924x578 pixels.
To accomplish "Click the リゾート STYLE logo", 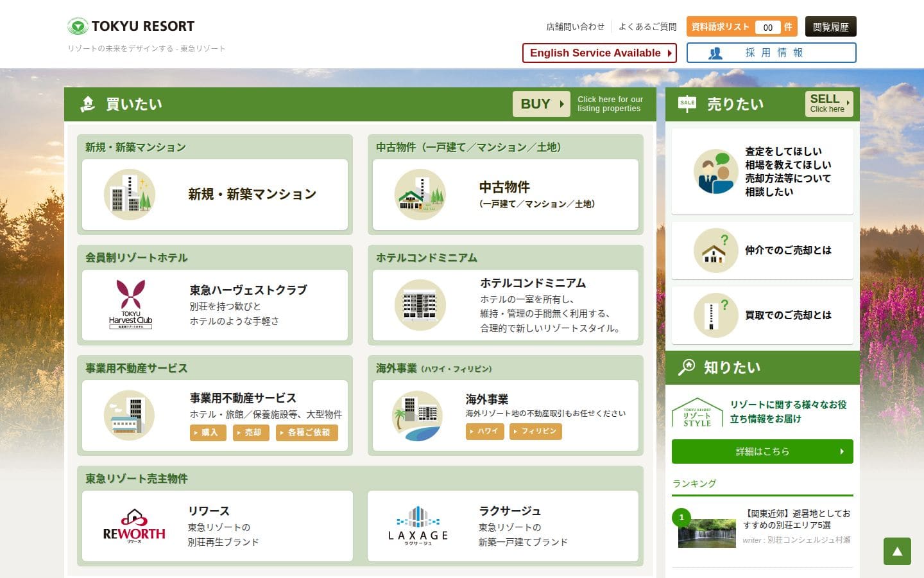I will [x=697, y=412].
